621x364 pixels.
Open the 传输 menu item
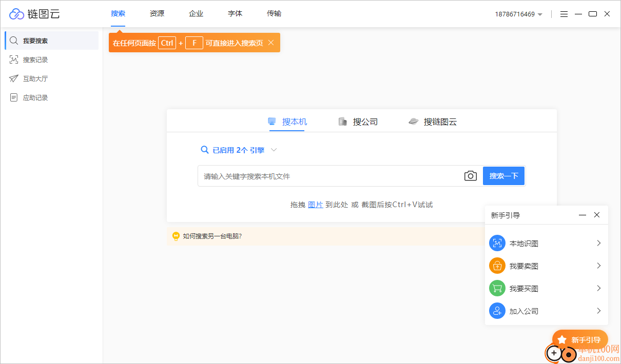coord(274,13)
